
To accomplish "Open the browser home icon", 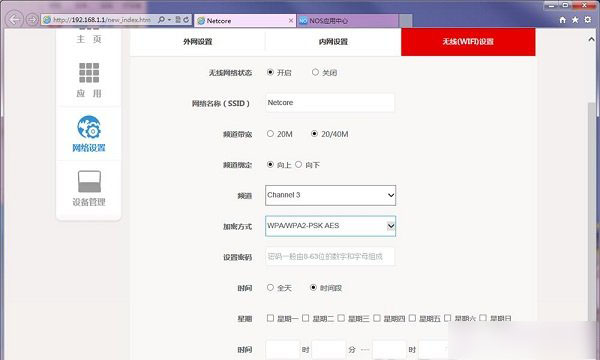I will [562, 20].
